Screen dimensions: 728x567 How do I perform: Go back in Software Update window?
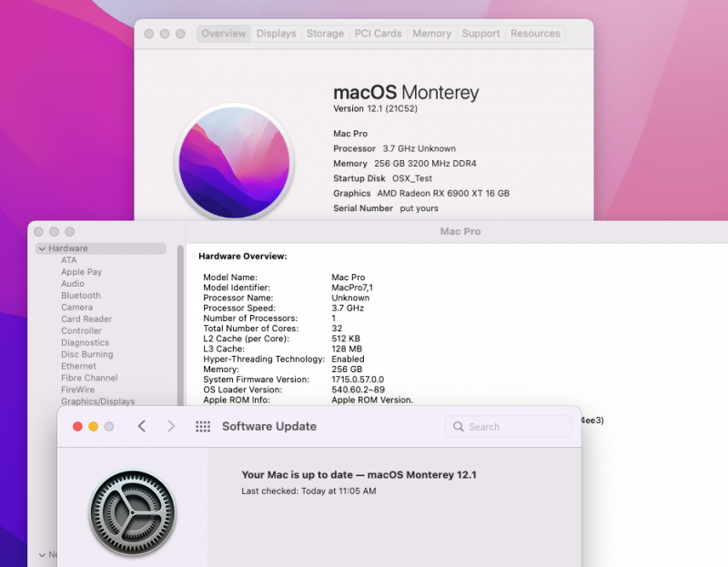tap(142, 426)
